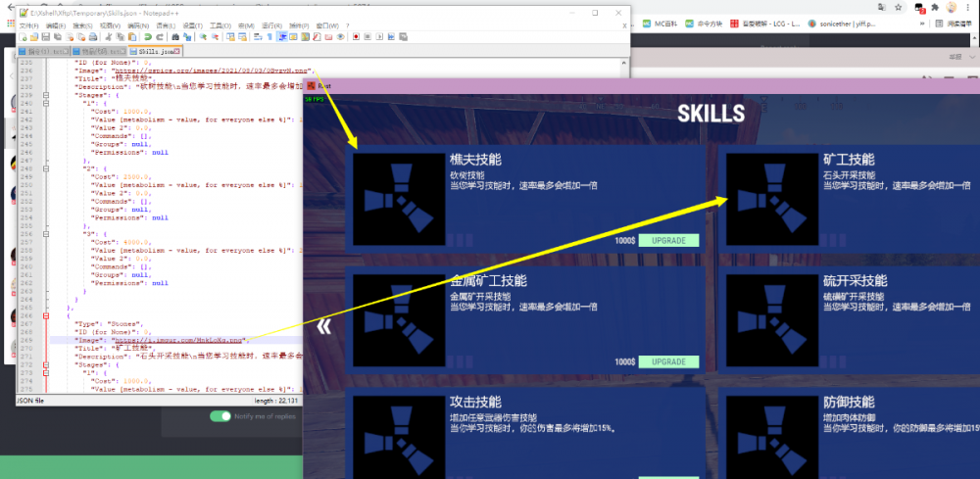Toggle the Notify me of replies switch

pos(221,416)
